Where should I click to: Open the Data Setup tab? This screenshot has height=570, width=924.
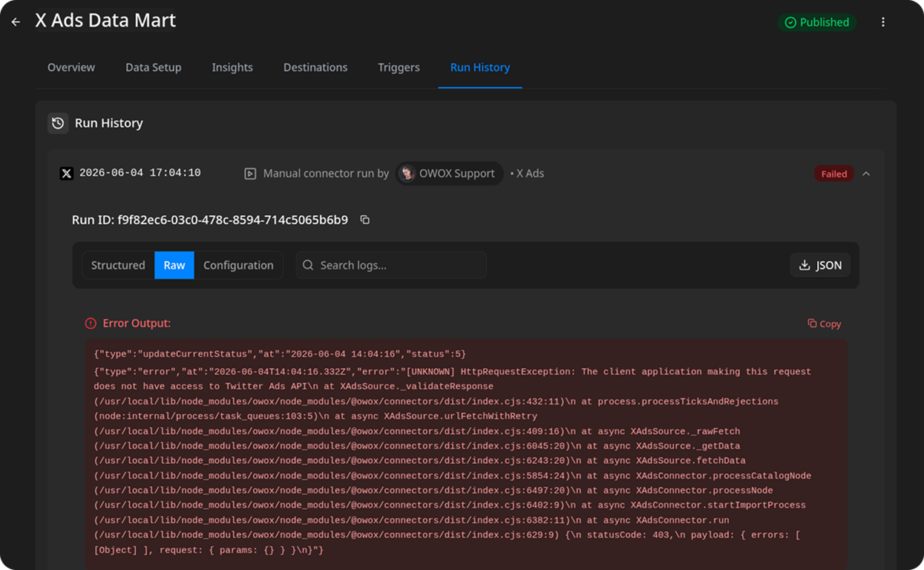coord(154,68)
